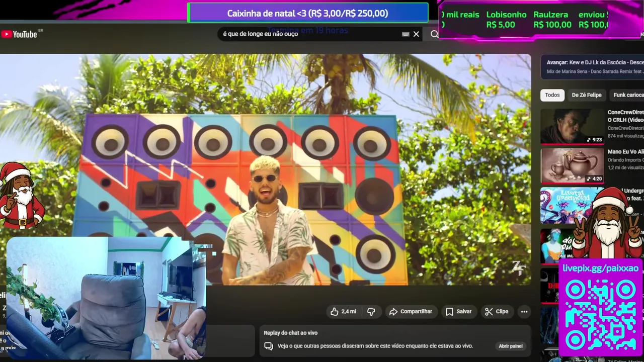Select the Funk carioca filter chip

click(627, 95)
